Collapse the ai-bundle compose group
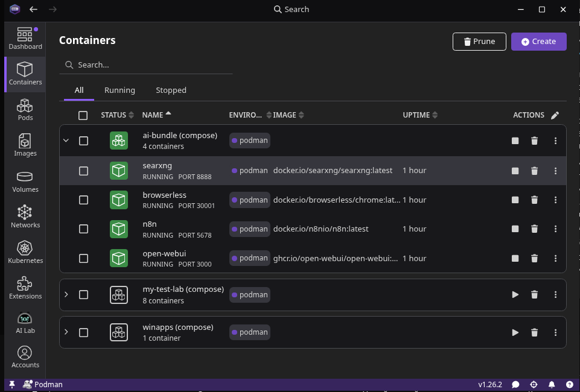 pos(66,141)
